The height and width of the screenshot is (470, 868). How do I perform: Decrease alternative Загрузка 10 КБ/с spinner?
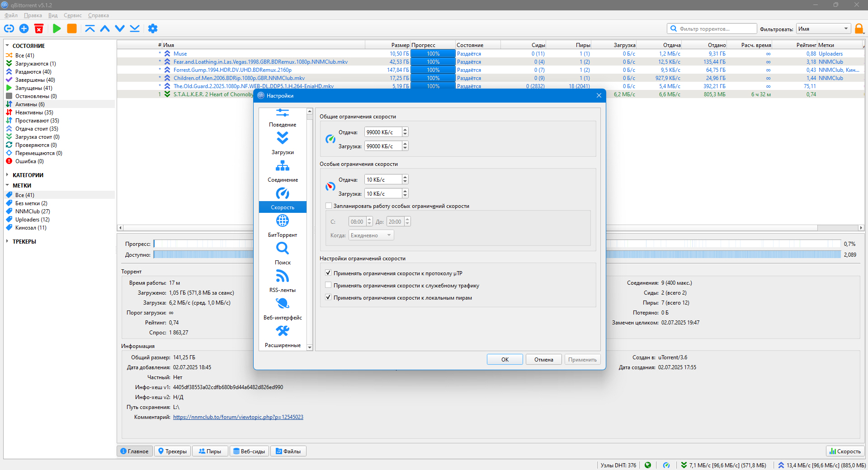point(405,196)
